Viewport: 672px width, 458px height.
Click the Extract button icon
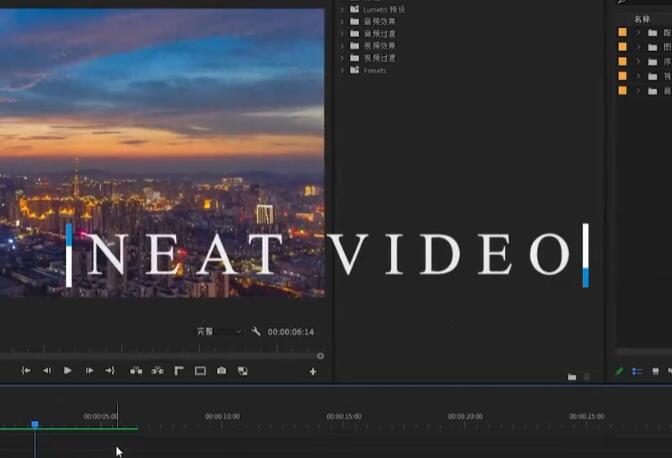157,371
